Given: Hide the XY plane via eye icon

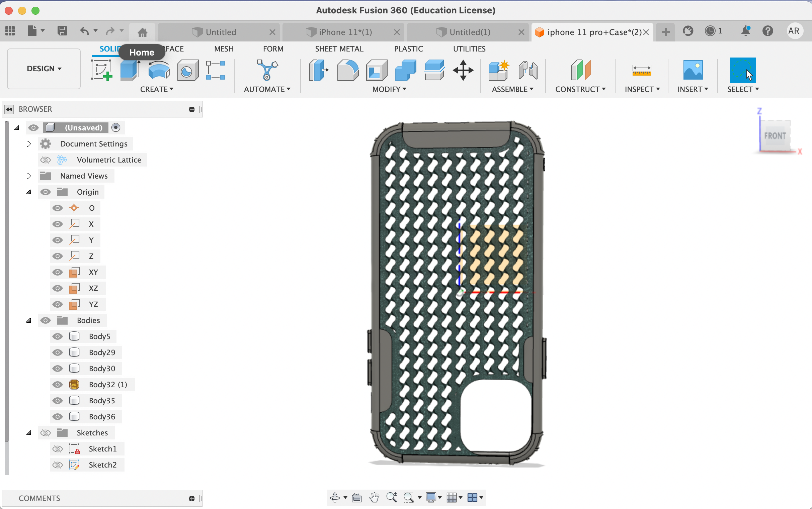Looking at the screenshot, I should coord(58,272).
